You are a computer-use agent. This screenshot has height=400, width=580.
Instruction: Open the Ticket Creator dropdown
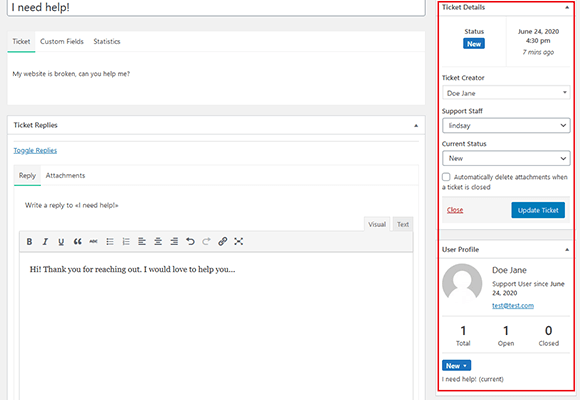tap(506, 93)
